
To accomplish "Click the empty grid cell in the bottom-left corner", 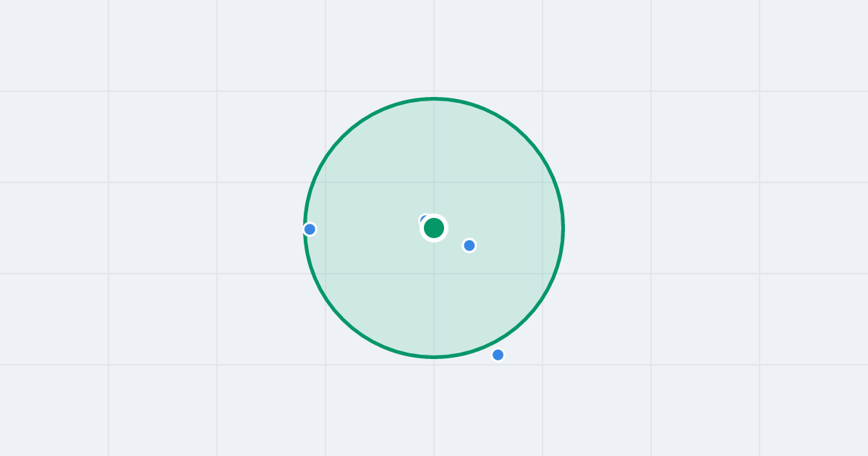I will tap(54, 410).
